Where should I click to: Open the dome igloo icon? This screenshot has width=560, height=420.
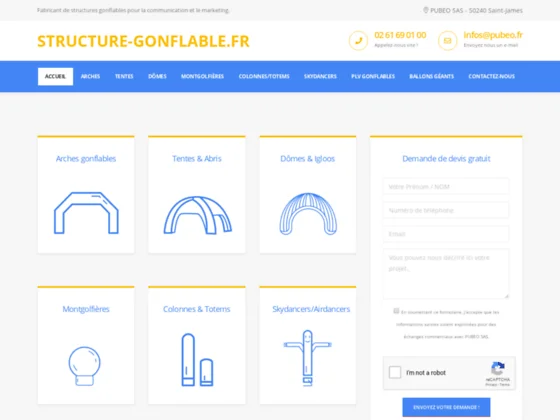308,214
